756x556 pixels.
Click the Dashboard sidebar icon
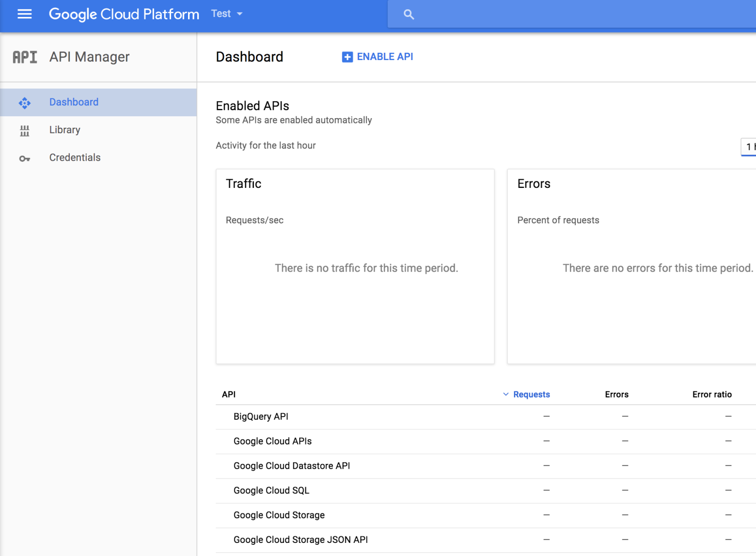pyautogui.click(x=25, y=103)
